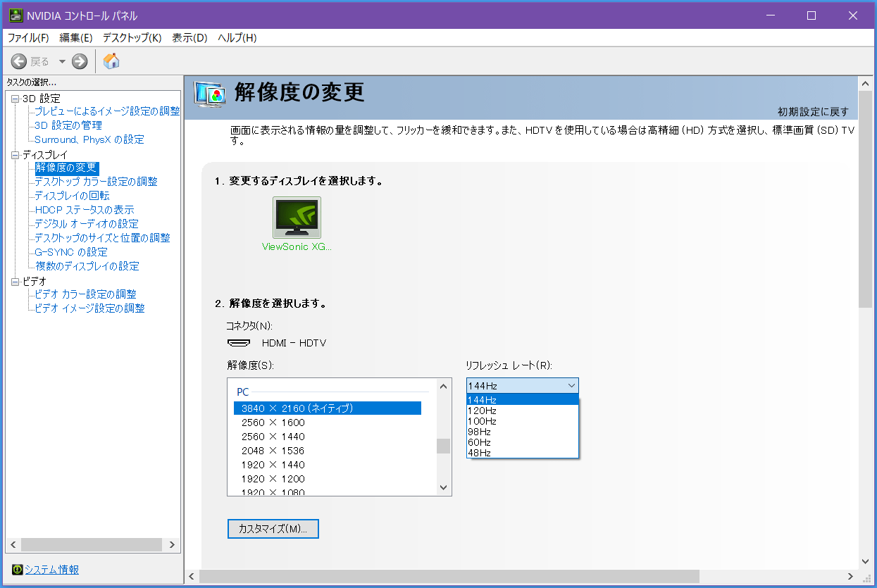Viewport: 877px width, 588px height.
Task: Close the refresh rate combo box
Action: tap(522, 385)
